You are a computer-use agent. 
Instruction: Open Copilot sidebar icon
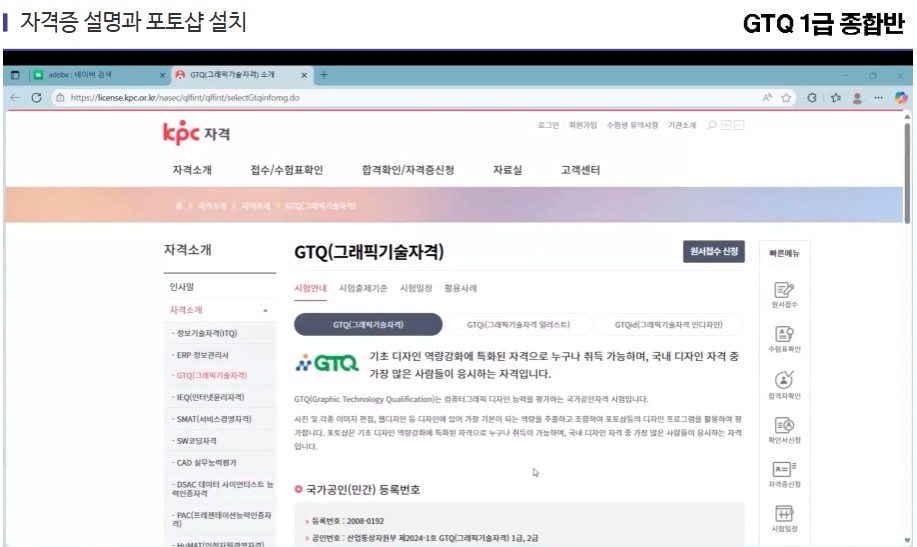pyautogui.click(x=901, y=98)
